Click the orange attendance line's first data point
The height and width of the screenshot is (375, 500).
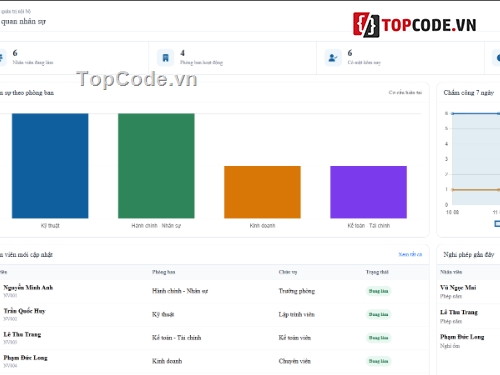[x=453, y=190]
